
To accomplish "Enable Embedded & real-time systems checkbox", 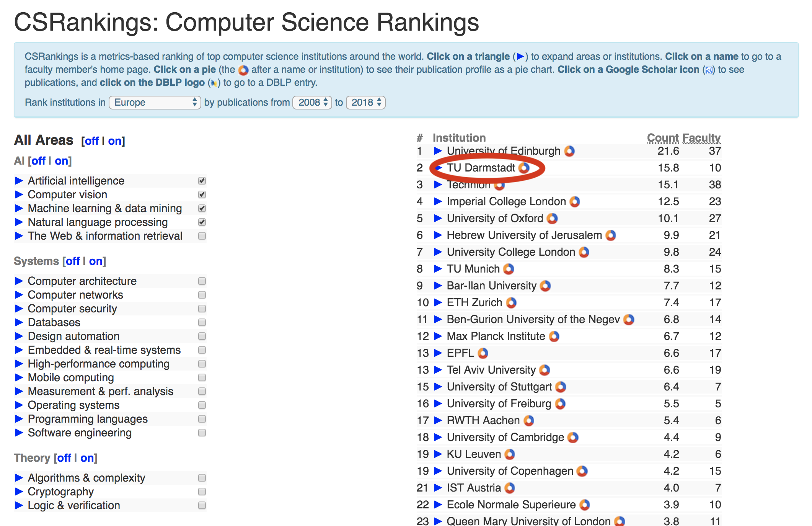I will tap(202, 350).
